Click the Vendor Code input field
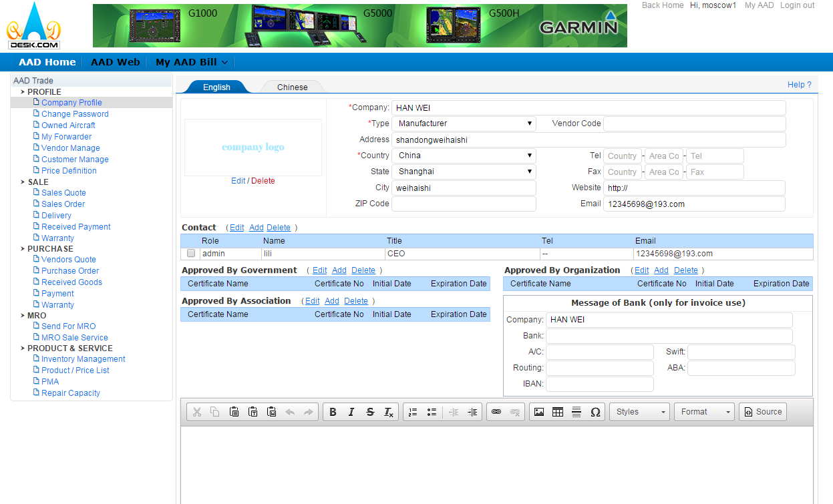 coord(695,123)
